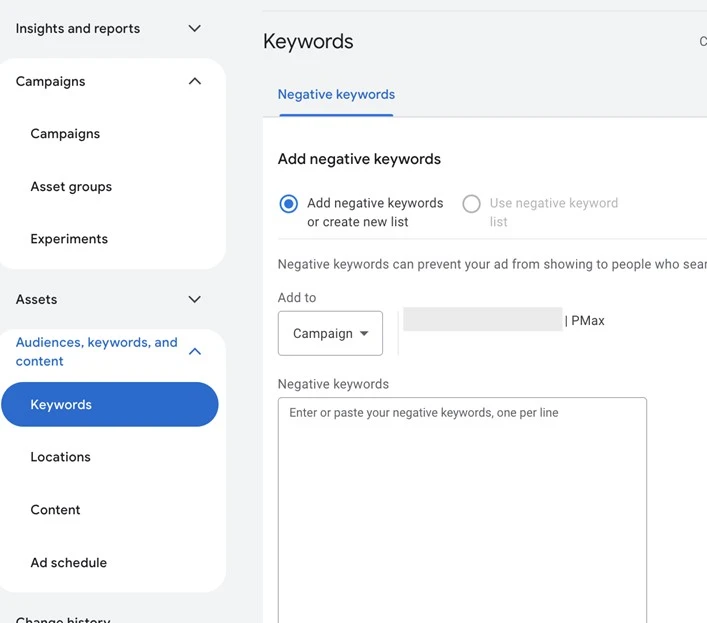
Task: Click the Assets section label text
Action: pyautogui.click(x=36, y=299)
